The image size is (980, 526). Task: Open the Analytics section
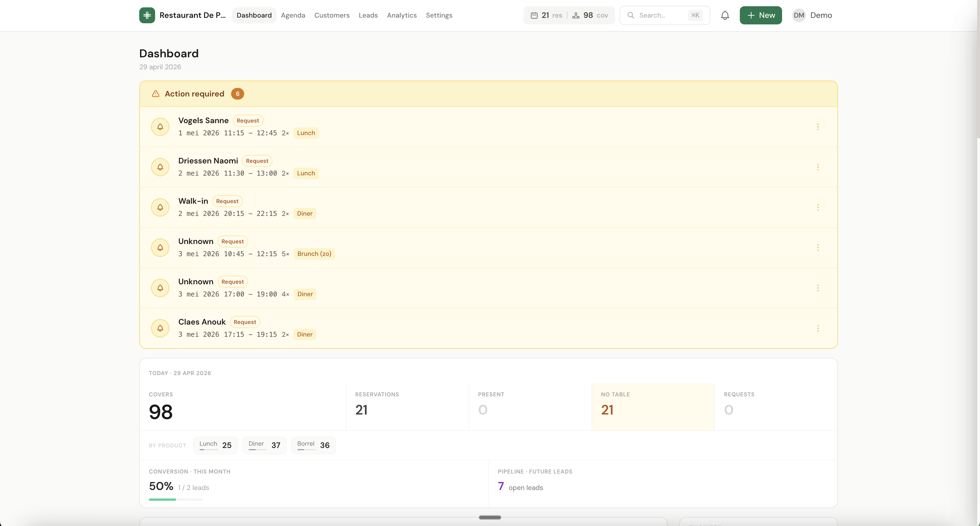pyautogui.click(x=401, y=15)
